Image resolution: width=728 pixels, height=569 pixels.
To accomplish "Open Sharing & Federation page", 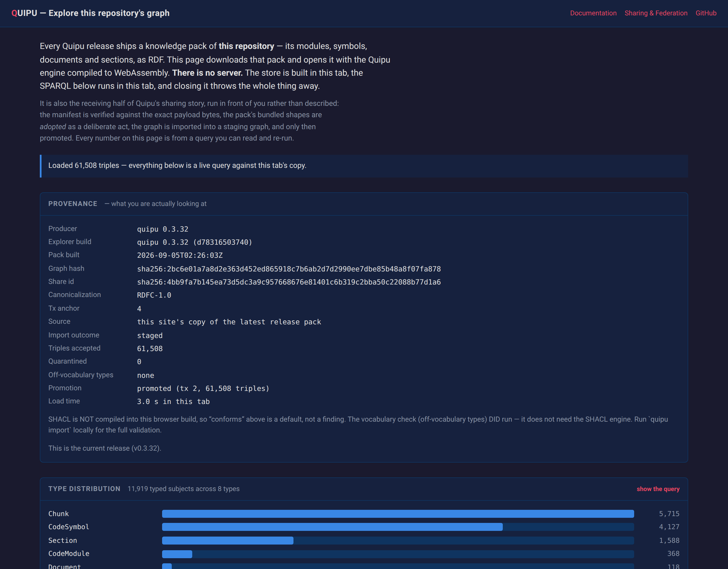I will 656,13.
